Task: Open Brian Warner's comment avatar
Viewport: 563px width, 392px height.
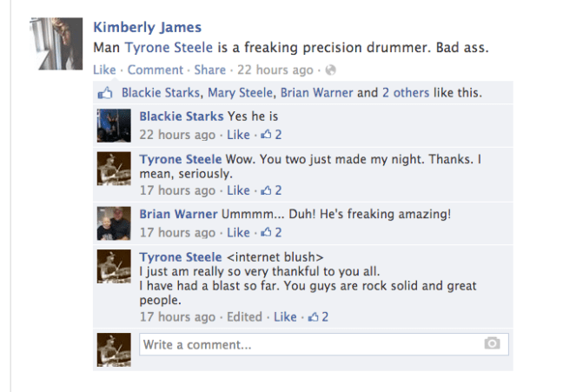Action: tap(113, 223)
